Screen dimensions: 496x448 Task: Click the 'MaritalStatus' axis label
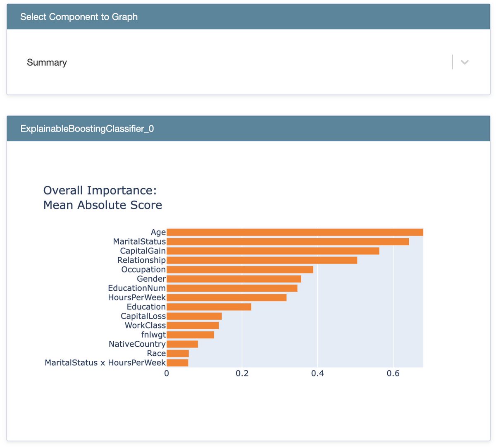coord(139,242)
